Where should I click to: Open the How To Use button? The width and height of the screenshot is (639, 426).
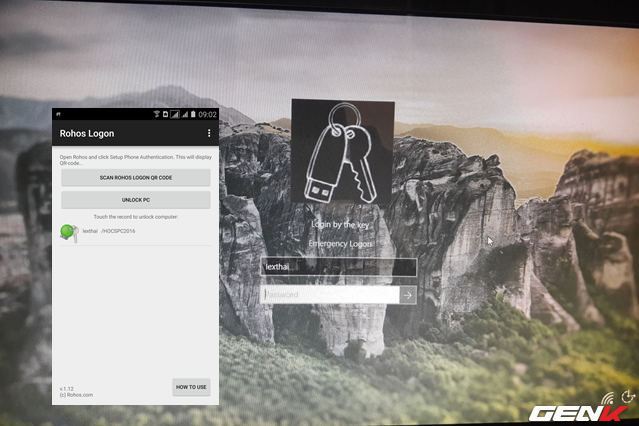point(191,387)
